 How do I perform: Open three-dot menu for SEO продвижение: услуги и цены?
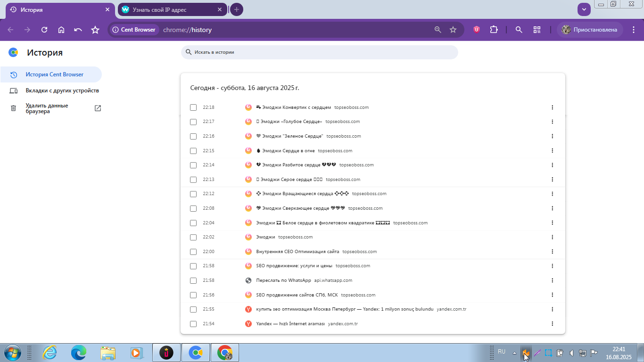pos(552,266)
